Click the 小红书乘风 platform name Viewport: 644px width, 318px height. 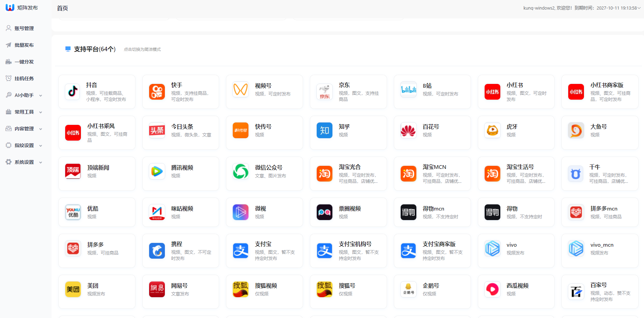click(101, 126)
